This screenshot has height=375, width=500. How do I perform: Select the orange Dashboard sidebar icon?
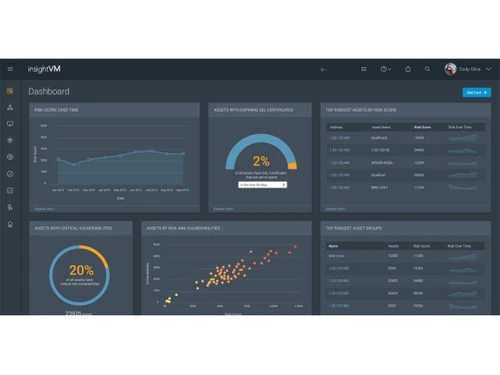10,91
